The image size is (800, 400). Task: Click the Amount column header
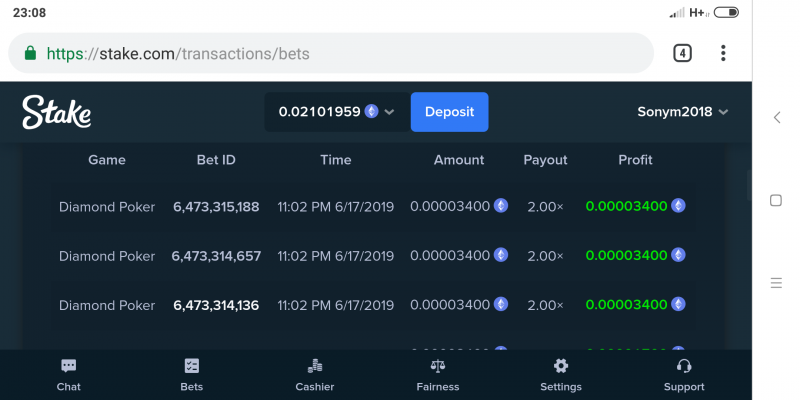pos(459,160)
